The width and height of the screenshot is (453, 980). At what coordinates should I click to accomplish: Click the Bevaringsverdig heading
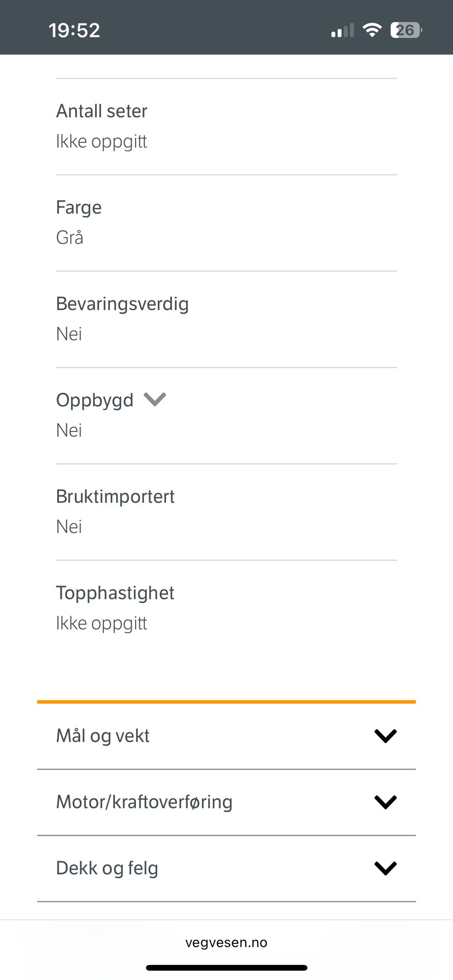122,304
